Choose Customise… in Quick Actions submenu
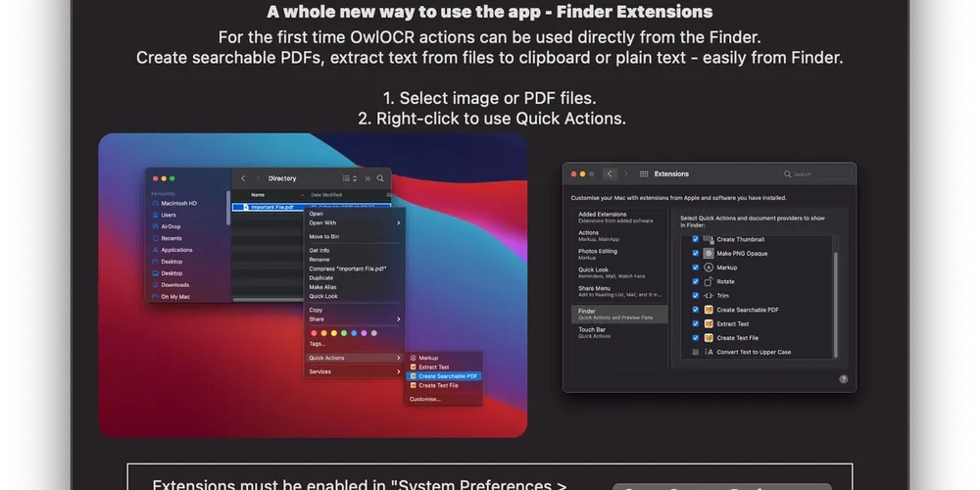Screen dimensions: 980x490 (x=443, y=400)
